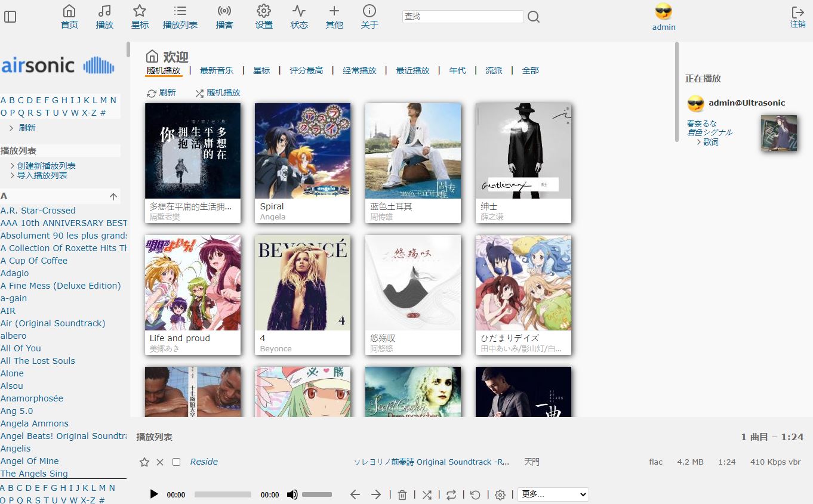Open Angel Of Mine in sidebar
The image size is (813, 504).
[30, 461]
